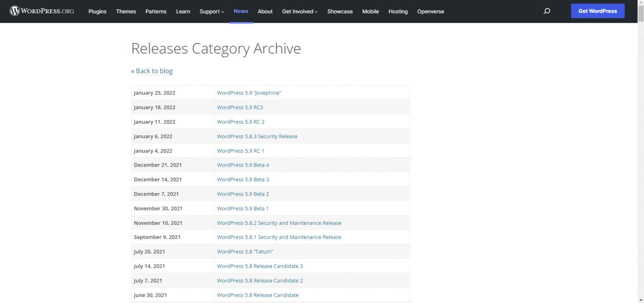
Task: Select the highlighted News tab
Action: 241,11
